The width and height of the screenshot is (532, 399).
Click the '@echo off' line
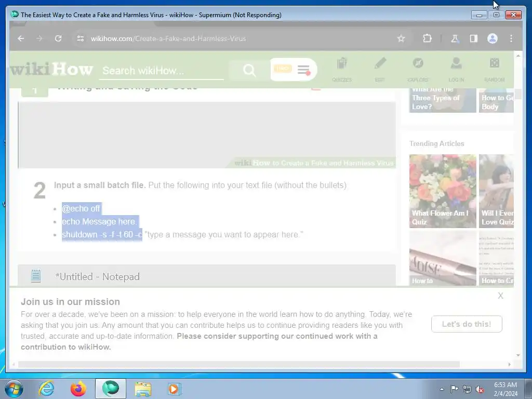tap(81, 208)
